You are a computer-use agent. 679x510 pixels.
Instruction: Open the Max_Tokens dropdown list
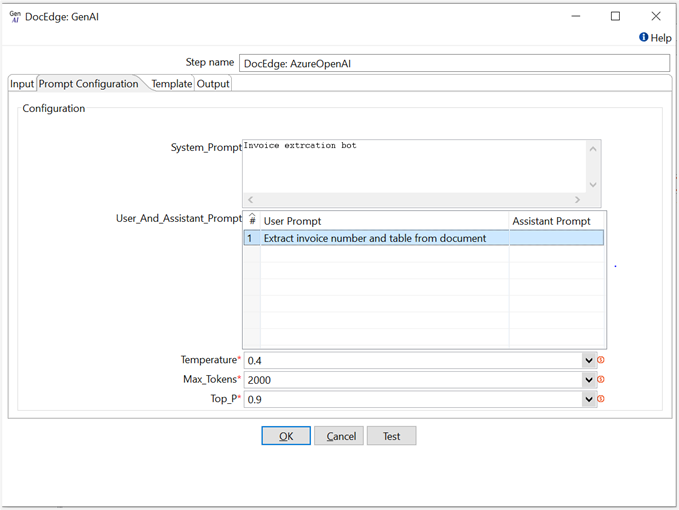[x=588, y=380]
